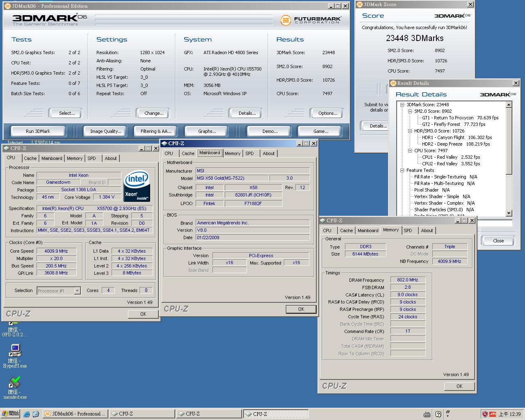525x420 pixels.
Task: Select the GT2 - Firefly Forest row
Action: click(454, 124)
